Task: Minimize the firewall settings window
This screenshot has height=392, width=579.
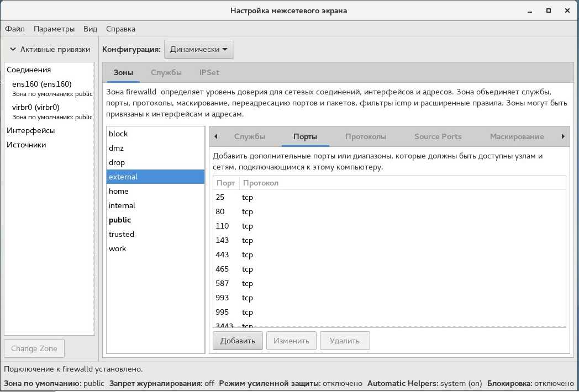Action: (530, 10)
